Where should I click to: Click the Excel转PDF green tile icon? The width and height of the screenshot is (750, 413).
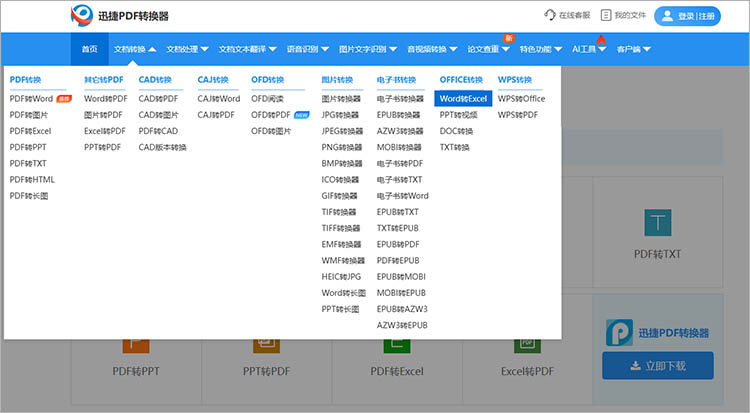point(527,346)
